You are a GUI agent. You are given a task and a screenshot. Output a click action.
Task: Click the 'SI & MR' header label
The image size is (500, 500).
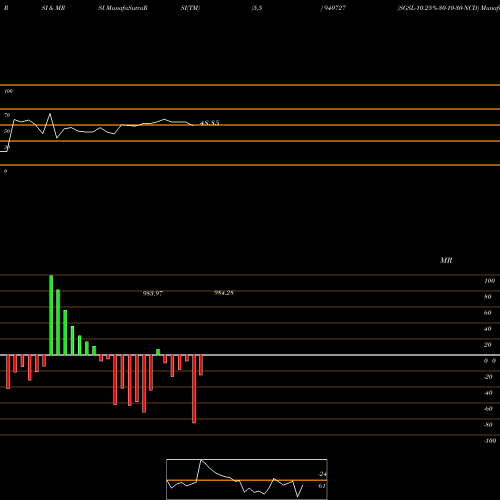53,8
